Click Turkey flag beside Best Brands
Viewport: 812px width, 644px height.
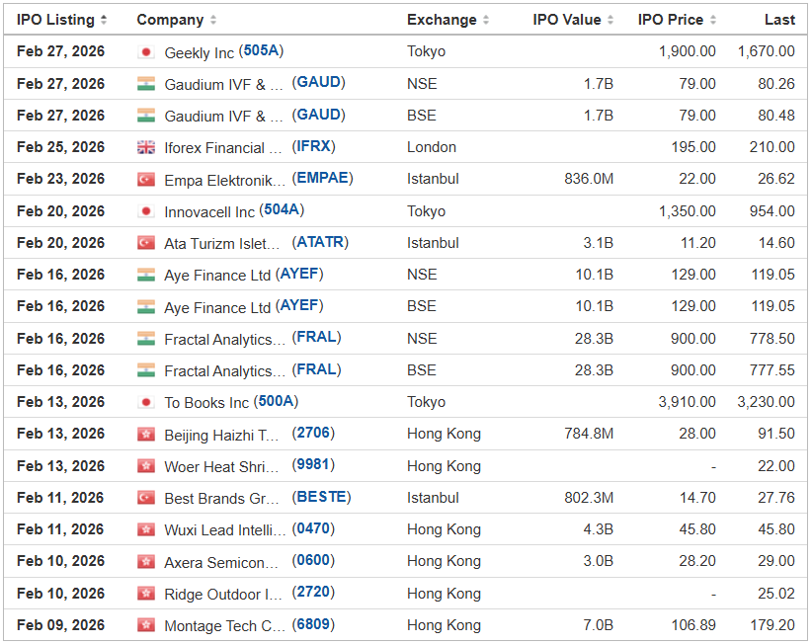tap(146, 498)
